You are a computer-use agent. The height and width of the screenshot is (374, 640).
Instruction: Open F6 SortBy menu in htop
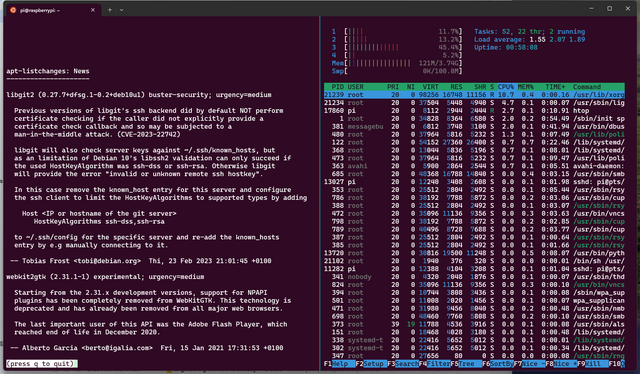[498, 363]
